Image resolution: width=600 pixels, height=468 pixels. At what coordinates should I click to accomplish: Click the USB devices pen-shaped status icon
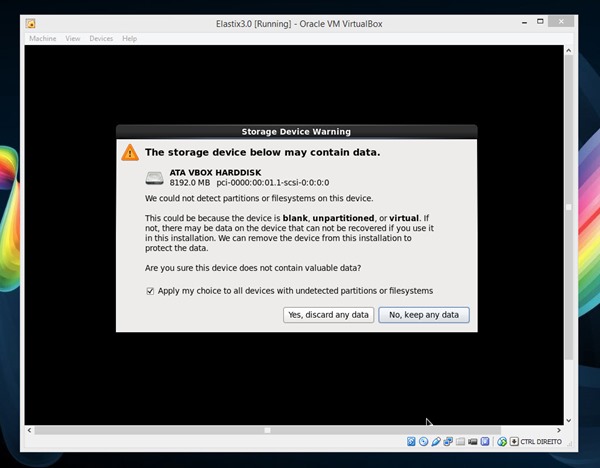(x=436, y=442)
